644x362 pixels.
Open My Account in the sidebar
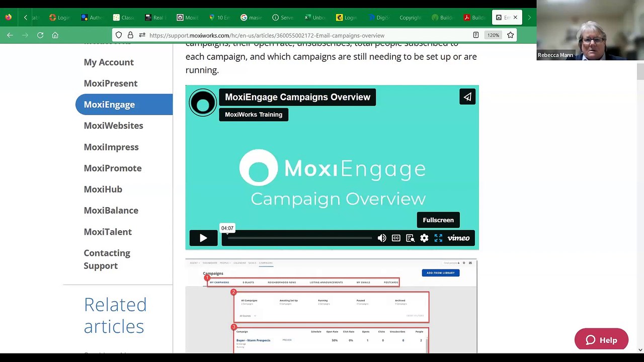(109, 62)
